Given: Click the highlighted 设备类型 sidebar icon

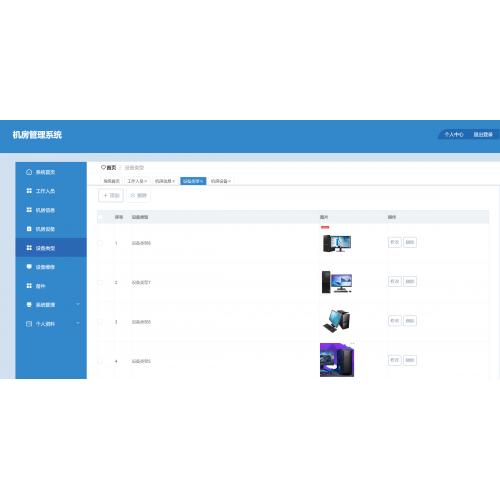Looking at the screenshot, I should (x=29, y=248).
